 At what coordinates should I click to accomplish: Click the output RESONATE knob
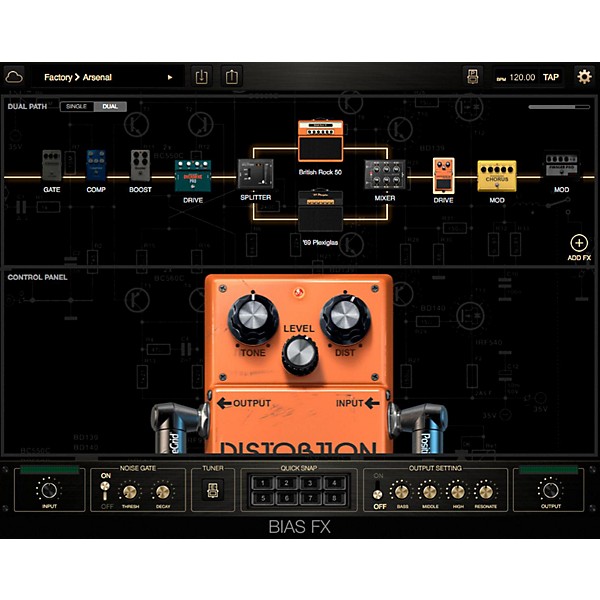(486, 492)
